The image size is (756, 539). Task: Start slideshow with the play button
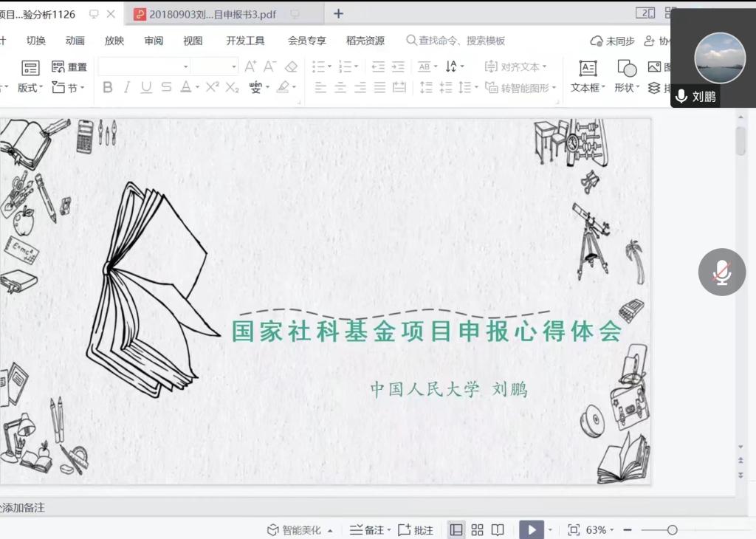pyautogui.click(x=531, y=529)
